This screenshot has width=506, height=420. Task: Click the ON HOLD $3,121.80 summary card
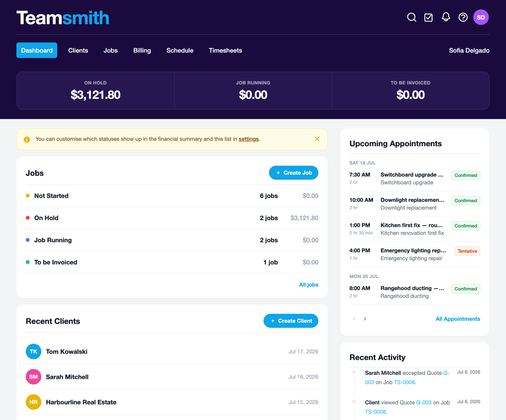pos(95,91)
